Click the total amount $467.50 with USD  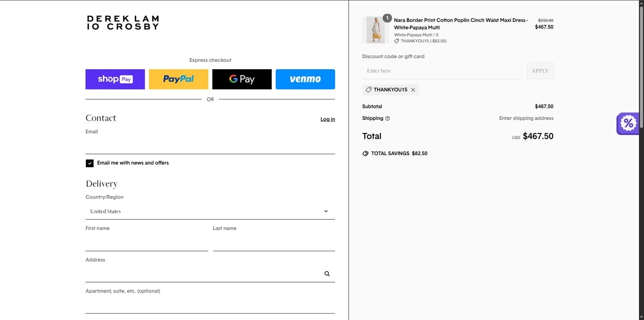pos(532,137)
